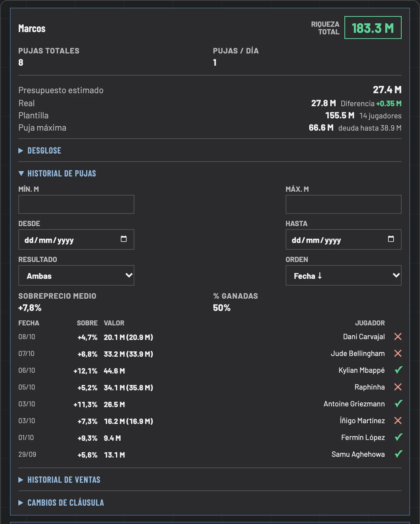Image resolution: width=420 pixels, height=524 pixels.
Task: Focus the HASTA date field
Action: click(344, 239)
